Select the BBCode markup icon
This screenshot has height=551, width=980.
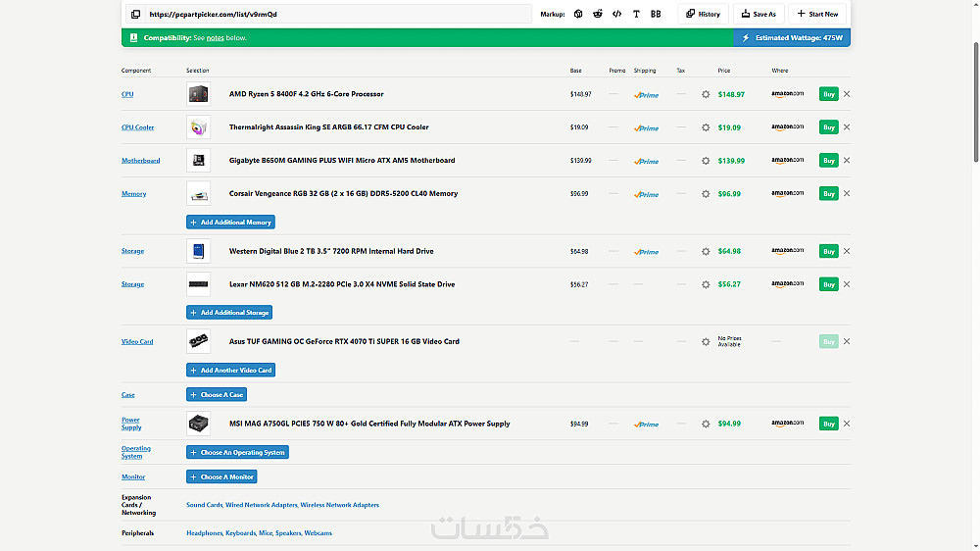coord(656,14)
